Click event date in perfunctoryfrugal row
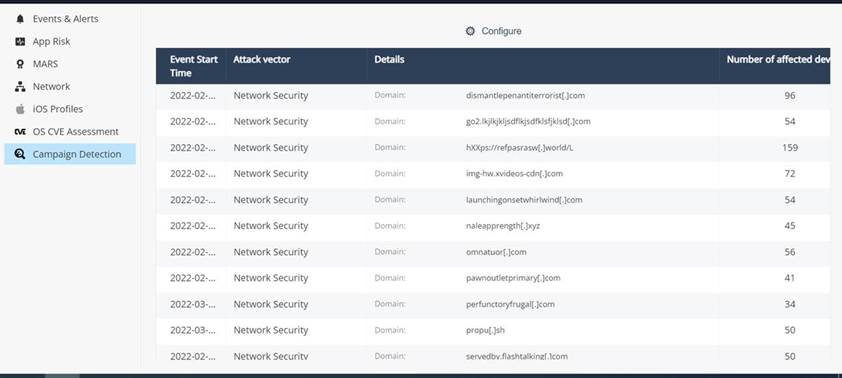Viewport: 842px width, 378px height. 193,304
